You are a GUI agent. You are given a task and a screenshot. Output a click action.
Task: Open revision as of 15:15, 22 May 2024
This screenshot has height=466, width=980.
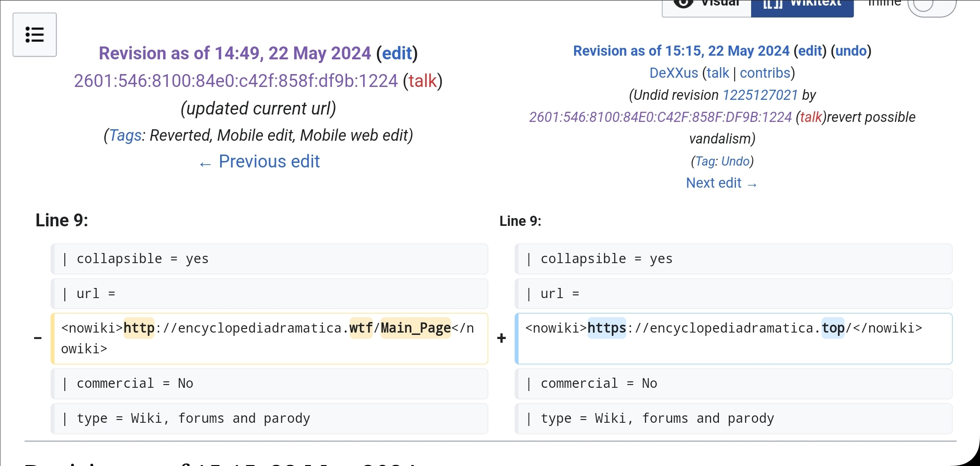tap(681, 51)
